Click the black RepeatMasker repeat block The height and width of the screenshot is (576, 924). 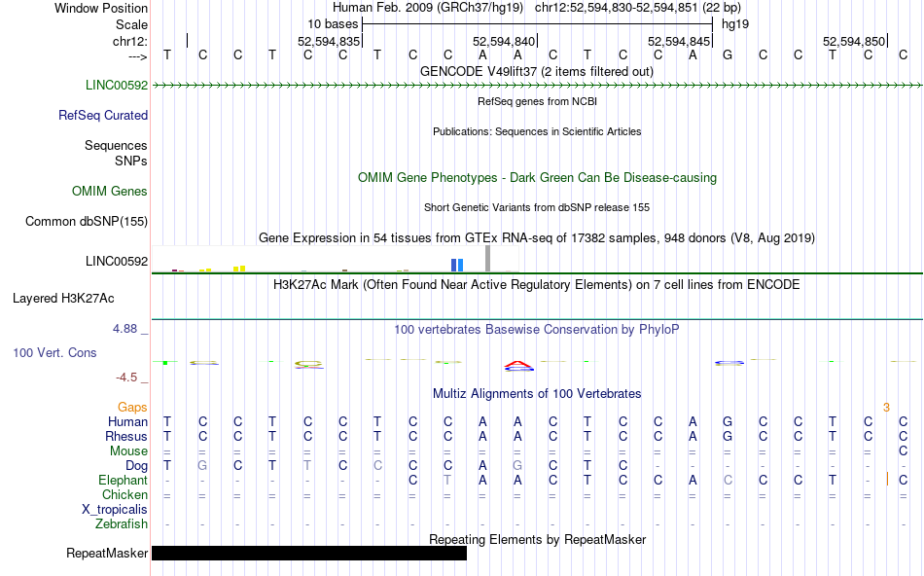(x=309, y=553)
